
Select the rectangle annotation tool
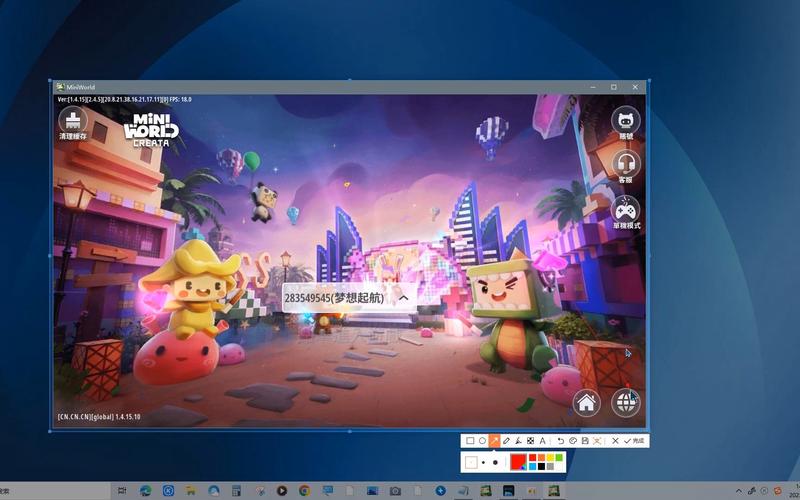470,441
